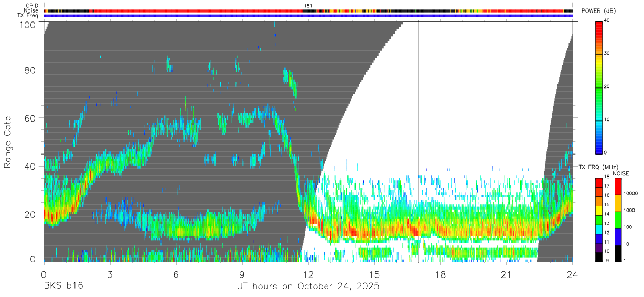Image resolution: width=644 pixels, height=297 pixels.
Task: Select range gate tick label 0
Action: click(x=33, y=259)
